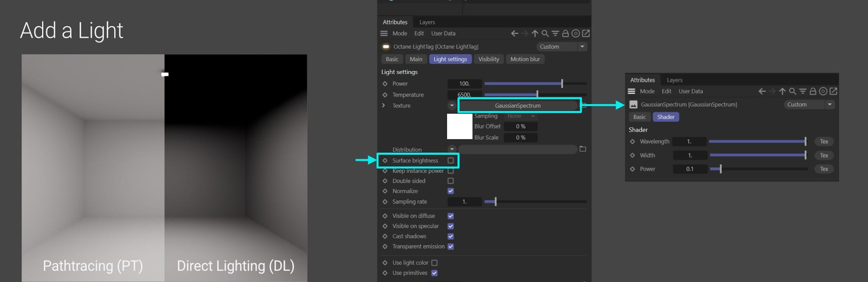This screenshot has height=282, width=868.
Task: Click back arrow in Octane LightTag panel
Action: coord(515,33)
